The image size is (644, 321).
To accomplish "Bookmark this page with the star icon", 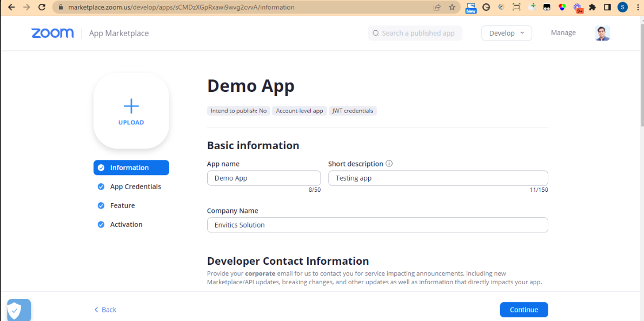I will point(452,8).
